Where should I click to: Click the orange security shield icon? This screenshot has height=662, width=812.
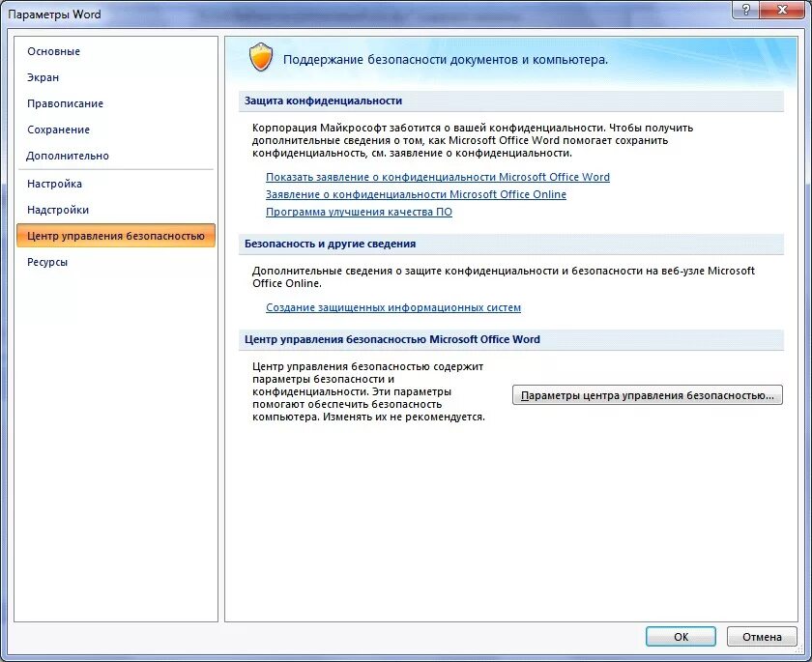click(x=261, y=58)
